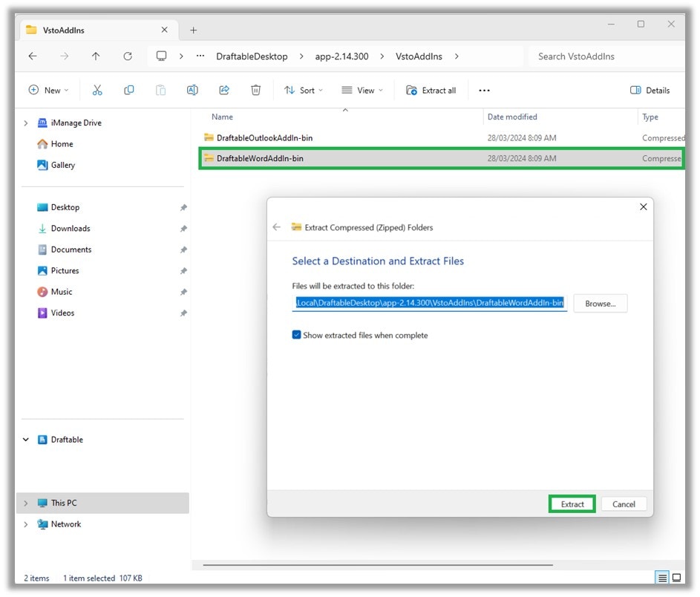Open the Sort dropdown
700x597 pixels.
pos(304,90)
